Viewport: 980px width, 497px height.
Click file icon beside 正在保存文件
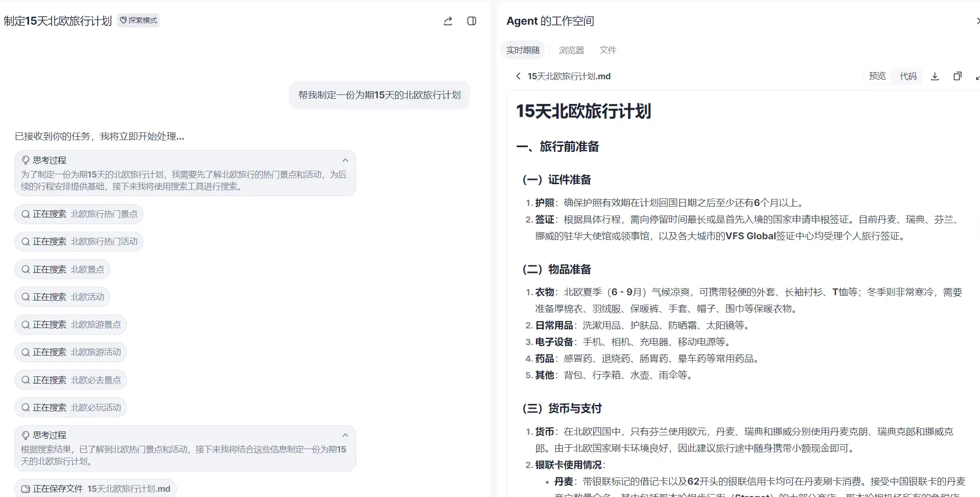tap(26, 489)
